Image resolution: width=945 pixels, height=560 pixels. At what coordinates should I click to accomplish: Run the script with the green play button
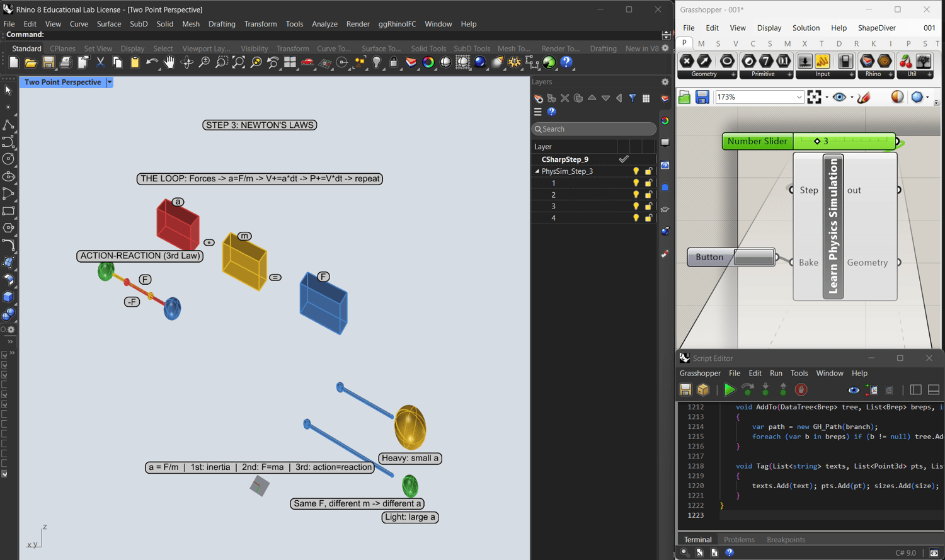[x=730, y=390]
